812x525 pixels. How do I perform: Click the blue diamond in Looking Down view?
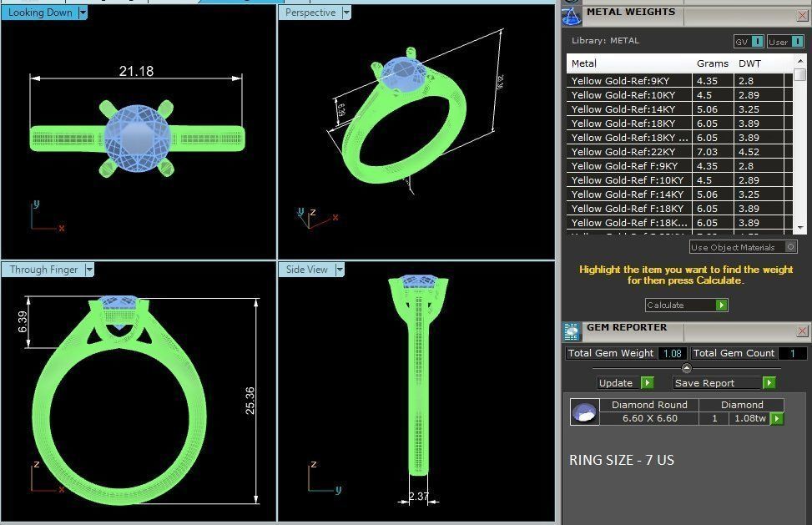pos(137,138)
